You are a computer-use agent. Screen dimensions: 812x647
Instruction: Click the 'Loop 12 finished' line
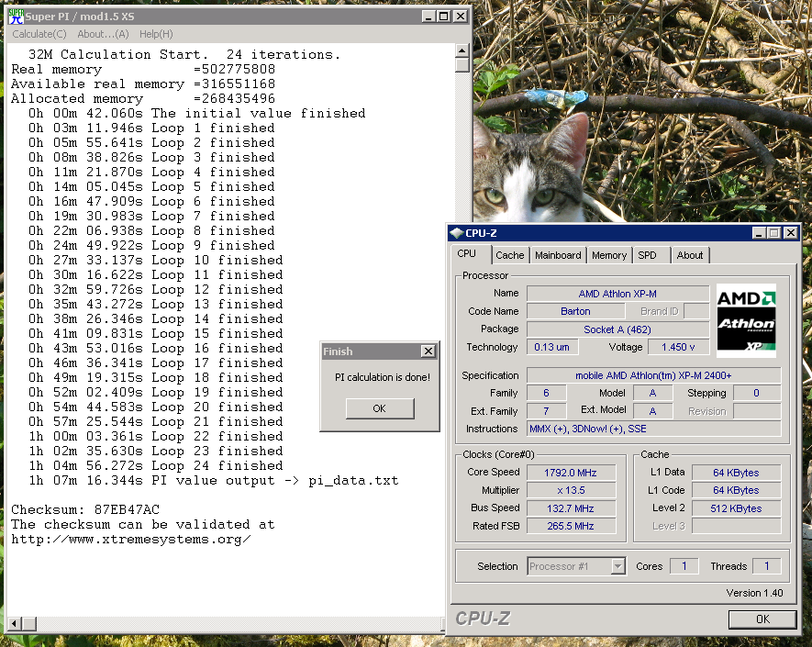156,290
